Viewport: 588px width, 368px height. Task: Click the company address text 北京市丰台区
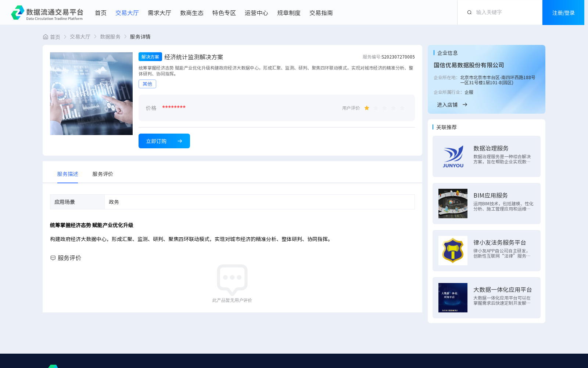click(498, 80)
